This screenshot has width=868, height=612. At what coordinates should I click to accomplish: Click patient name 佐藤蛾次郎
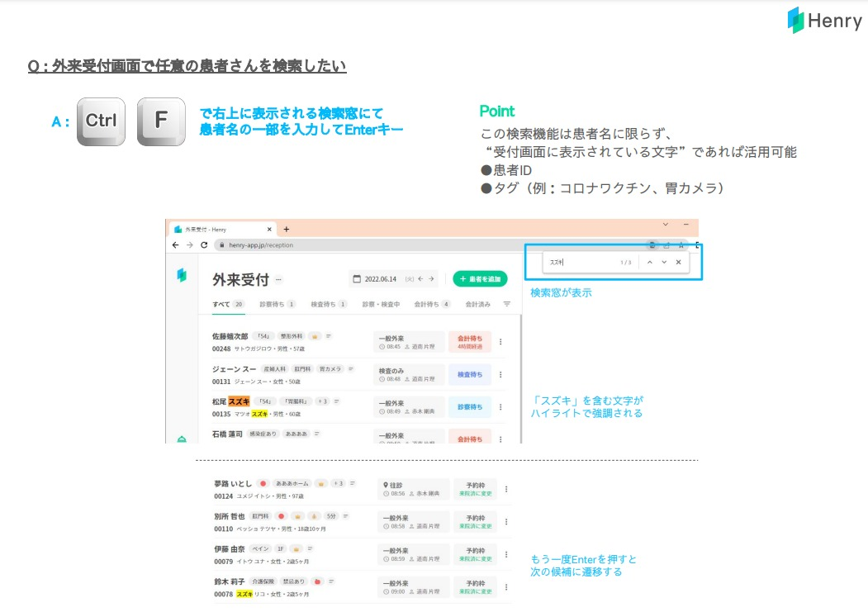(x=230, y=336)
